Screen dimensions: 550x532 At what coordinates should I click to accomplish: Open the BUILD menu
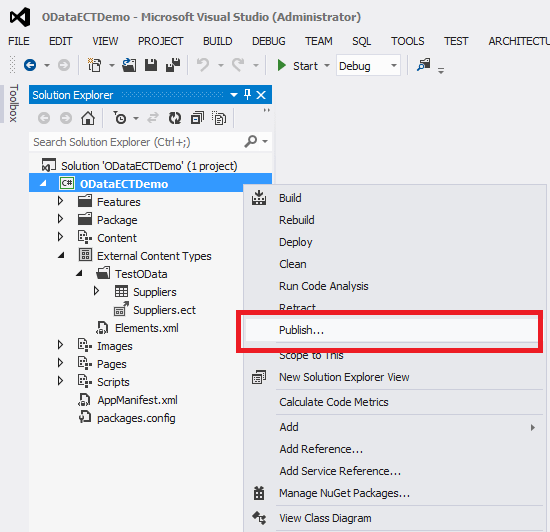pos(217,41)
